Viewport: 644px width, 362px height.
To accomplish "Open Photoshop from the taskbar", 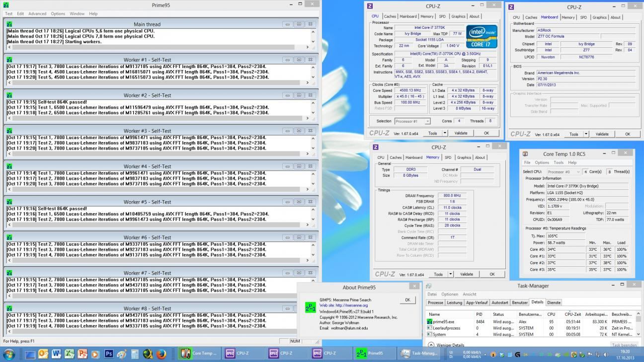I will tap(109, 354).
